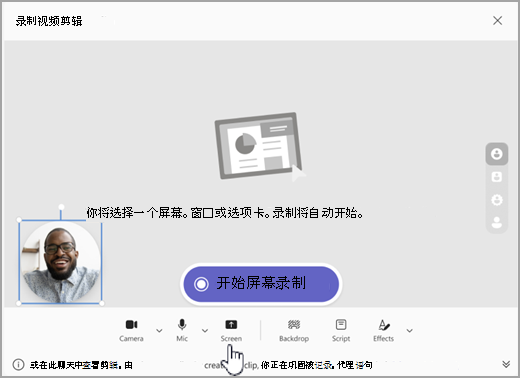Click the info icon in bottom bar

tap(18, 364)
